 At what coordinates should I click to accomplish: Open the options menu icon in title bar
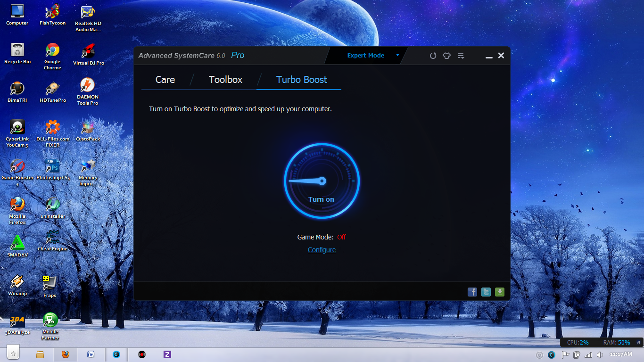(x=461, y=56)
